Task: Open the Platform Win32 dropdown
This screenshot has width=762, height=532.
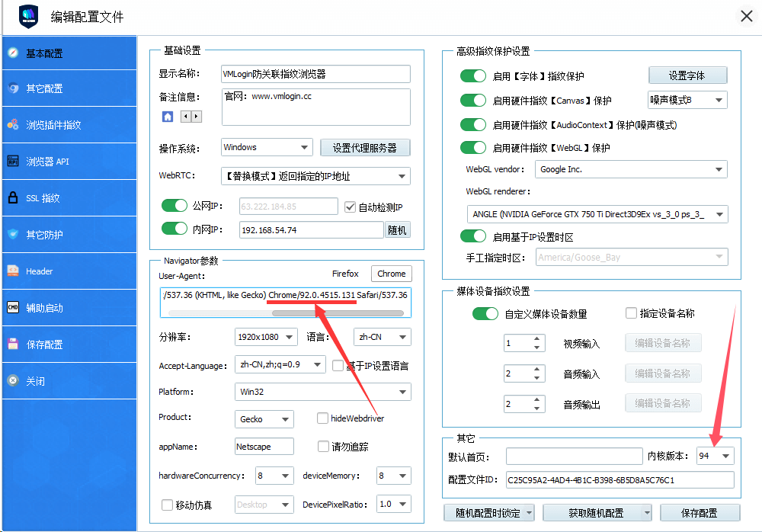Action: pyautogui.click(x=322, y=392)
